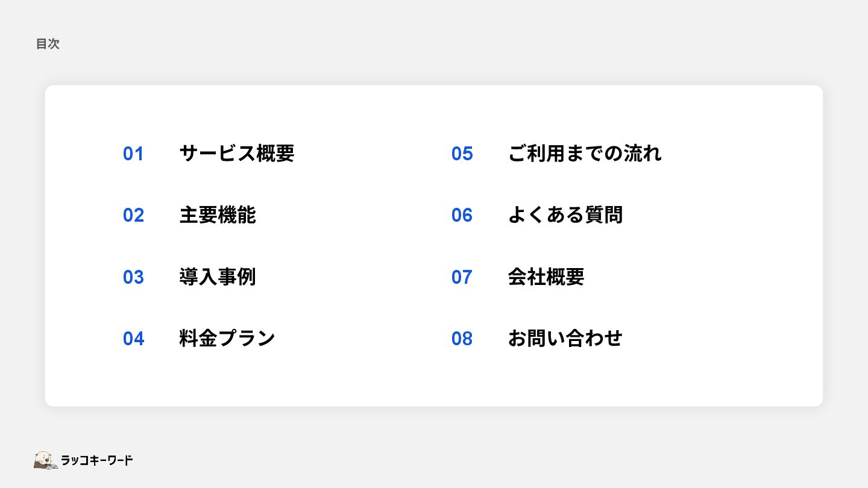Viewport: 868px width, 488px height.
Task: Select ご利用までの流れ item
Action: coord(585,154)
